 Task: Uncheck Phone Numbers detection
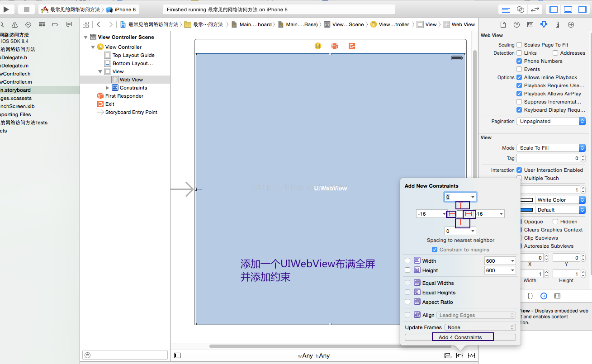pyautogui.click(x=519, y=61)
